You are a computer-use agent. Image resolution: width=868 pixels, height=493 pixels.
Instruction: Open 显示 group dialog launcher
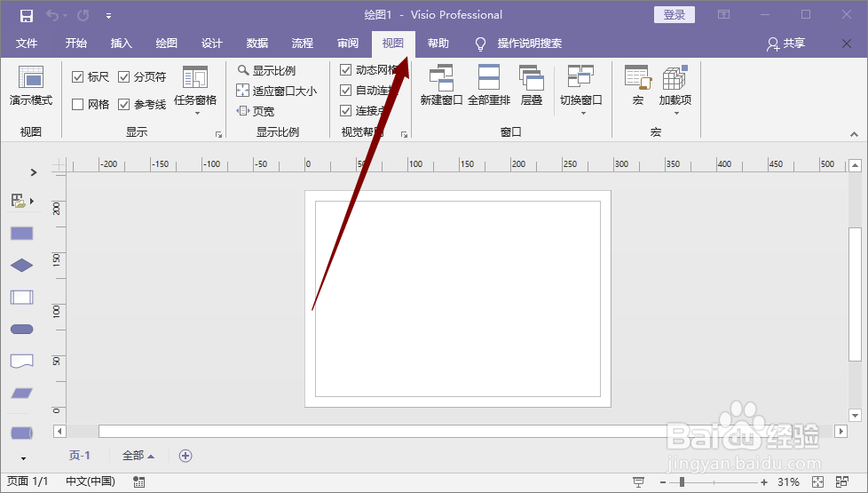pyautogui.click(x=218, y=135)
